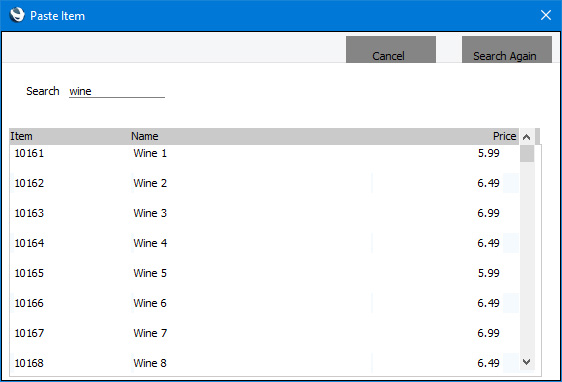Click the 6.49 price in Wine 8 row
Viewport: 562px width, 382px height.
click(488, 363)
